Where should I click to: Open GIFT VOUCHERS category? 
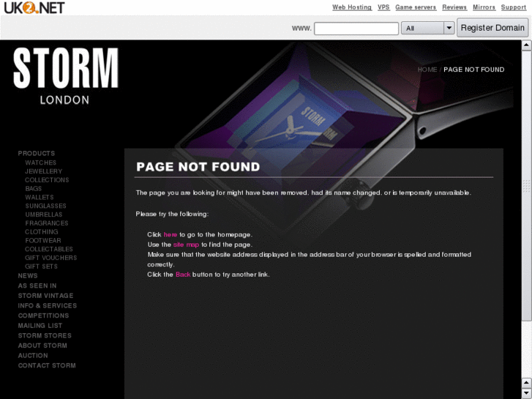(x=51, y=258)
